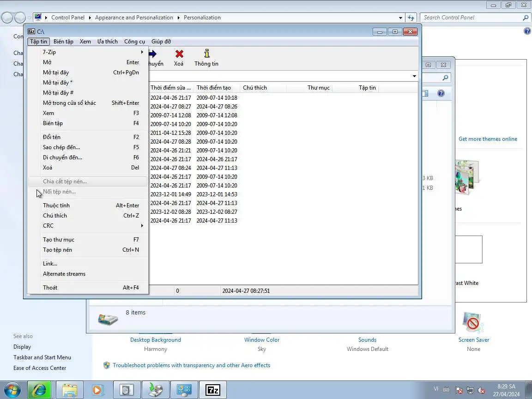Viewport: 532px width, 399px height.
Task: Choose Sao chép đến... entry
Action: point(88,147)
